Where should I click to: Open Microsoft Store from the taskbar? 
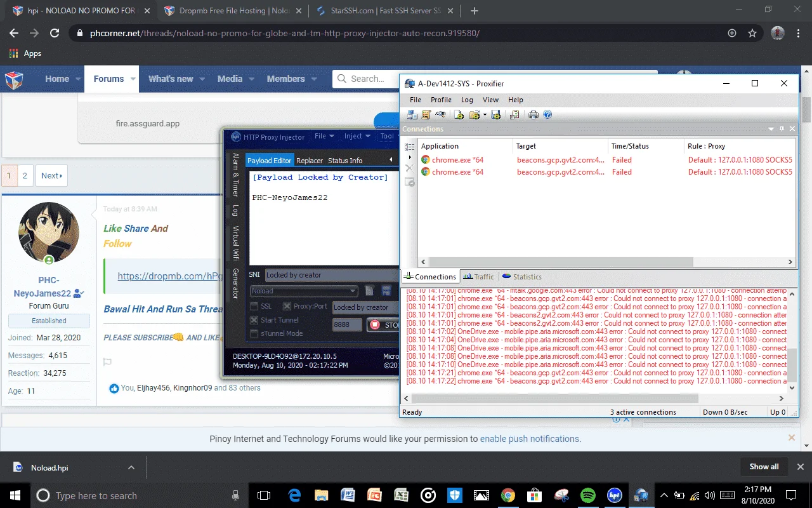click(535, 495)
